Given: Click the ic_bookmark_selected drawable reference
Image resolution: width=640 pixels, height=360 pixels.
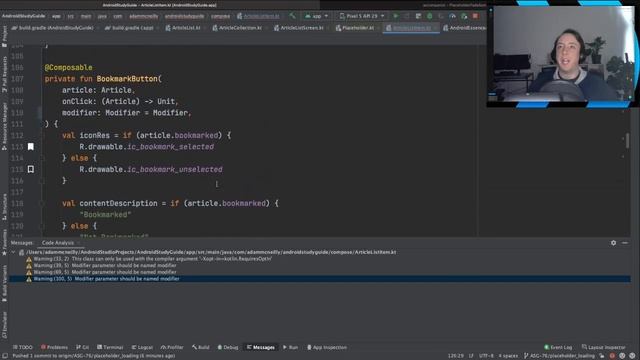Looking at the screenshot, I should [x=171, y=147].
